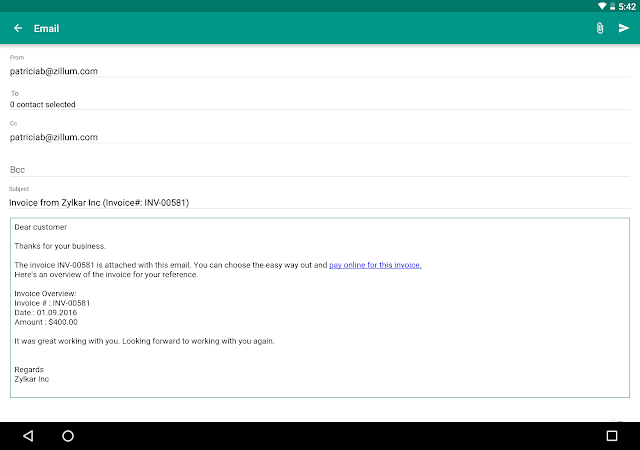The width and height of the screenshot is (640, 450).
Task: Open the pay online for this invoice link
Action: [x=375, y=265]
